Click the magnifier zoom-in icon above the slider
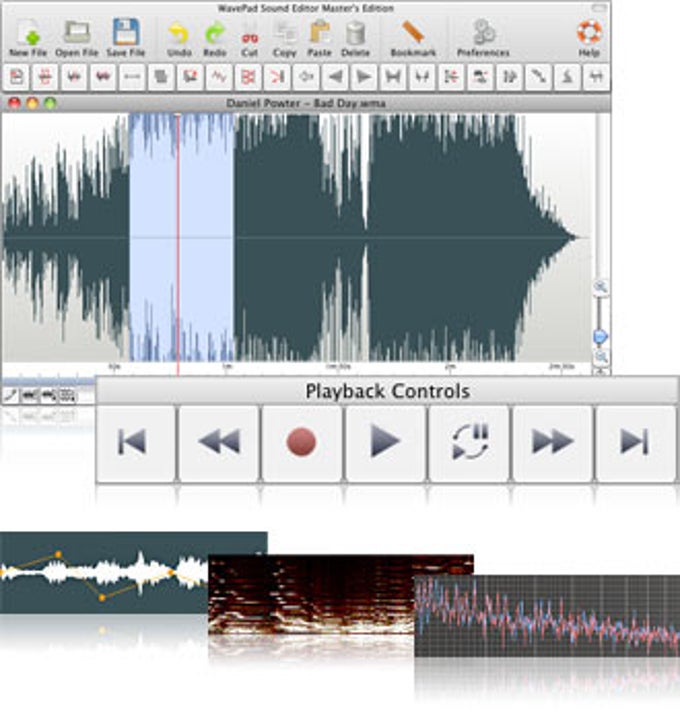Screen dimensions: 680x719 click(601, 288)
